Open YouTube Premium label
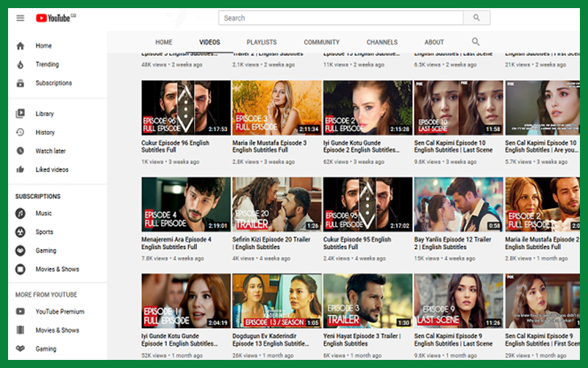 [x=60, y=311]
